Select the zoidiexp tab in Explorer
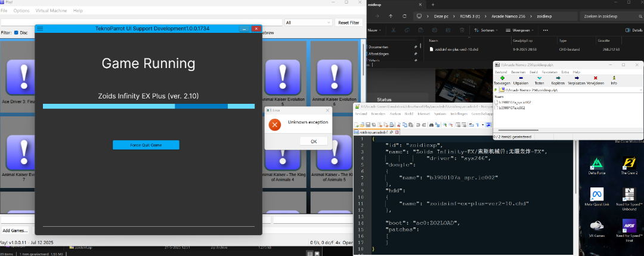 click(x=395, y=5)
